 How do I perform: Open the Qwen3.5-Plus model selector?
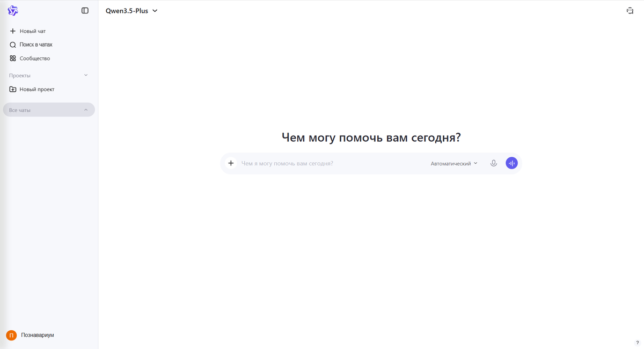click(130, 10)
